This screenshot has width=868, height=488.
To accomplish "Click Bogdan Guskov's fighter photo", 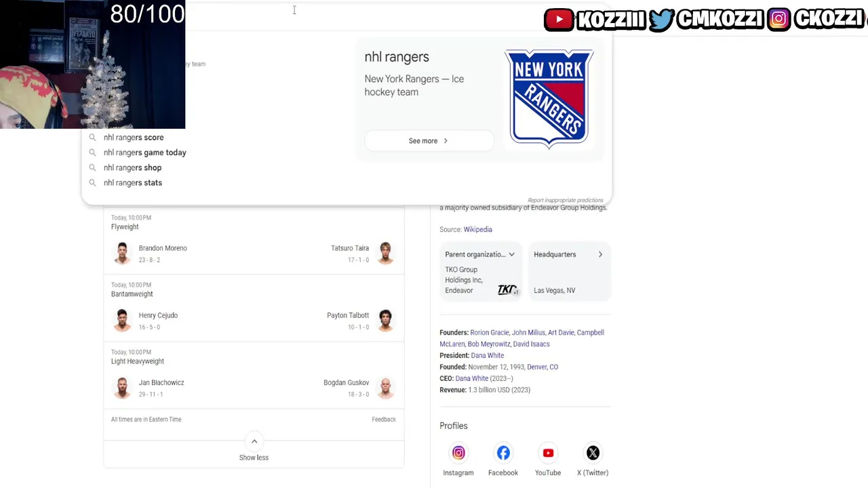I will pos(385,388).
